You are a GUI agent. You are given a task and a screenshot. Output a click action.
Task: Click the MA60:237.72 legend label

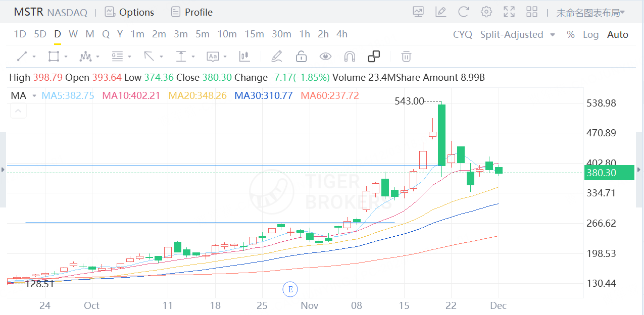(x=329, y=95)
